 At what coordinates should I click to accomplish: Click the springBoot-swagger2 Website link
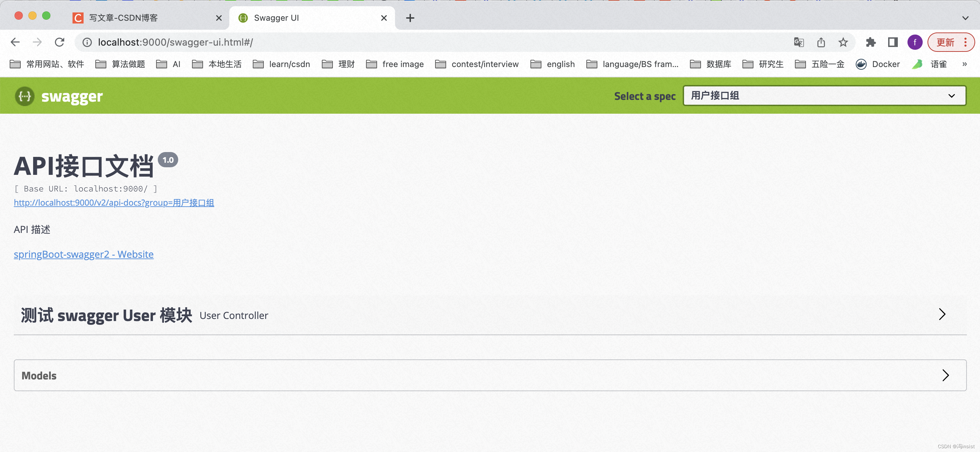coord(83,254)
